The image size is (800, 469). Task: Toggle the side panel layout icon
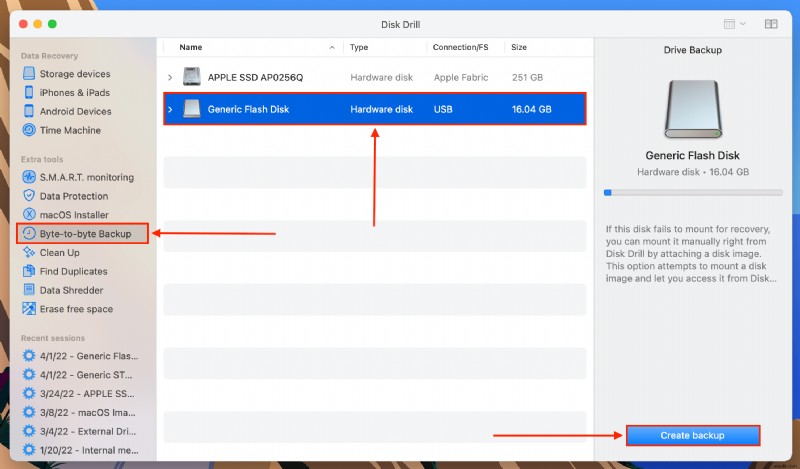771,24
